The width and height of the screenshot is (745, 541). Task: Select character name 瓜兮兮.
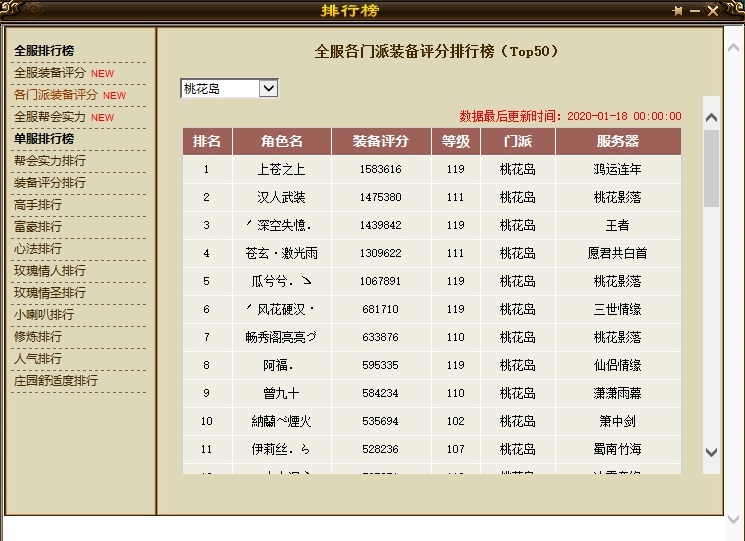(281, 281)
